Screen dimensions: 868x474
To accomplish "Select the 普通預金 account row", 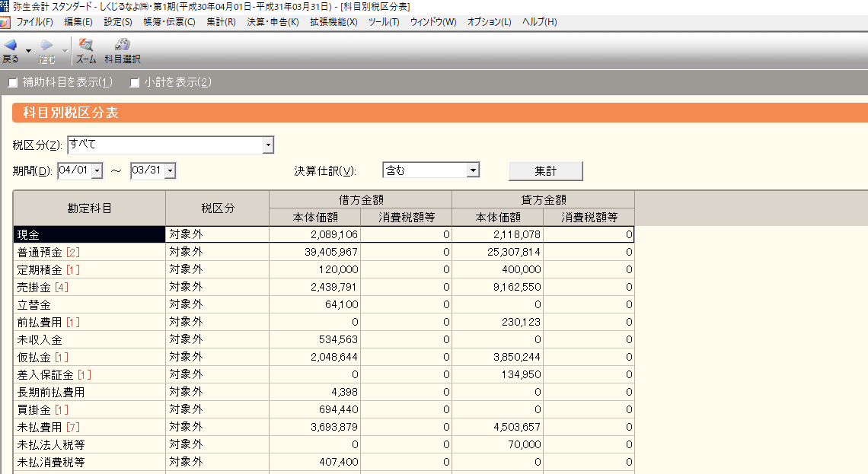I will click(89, 252).
